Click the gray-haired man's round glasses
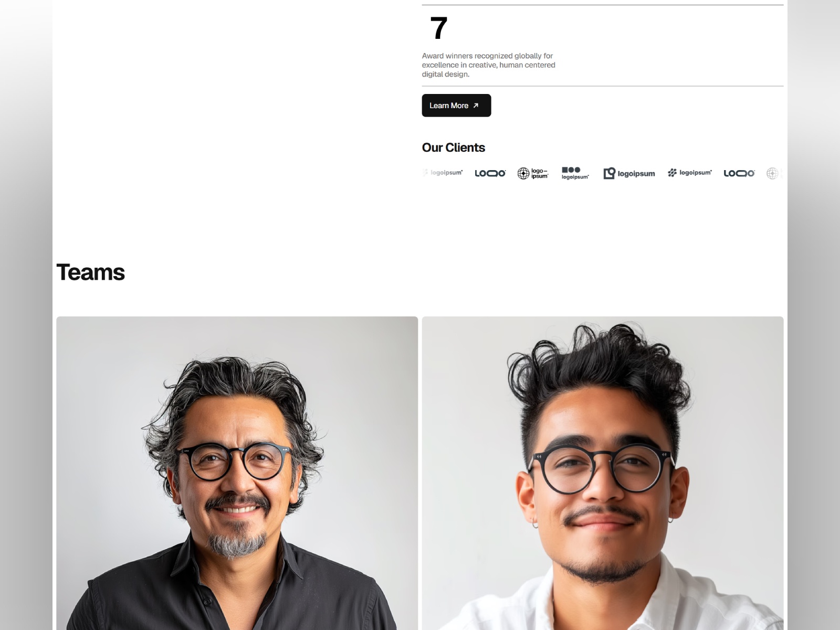 coord(234,461)
